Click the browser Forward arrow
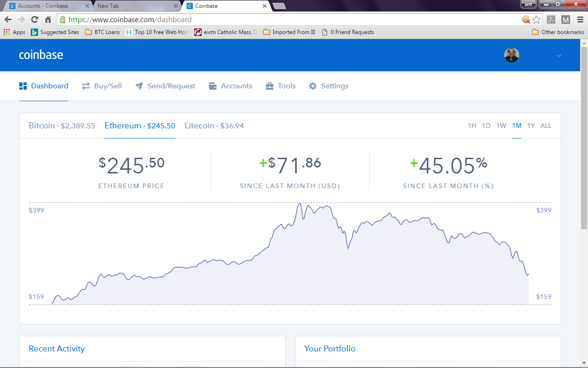 point(21,20)
